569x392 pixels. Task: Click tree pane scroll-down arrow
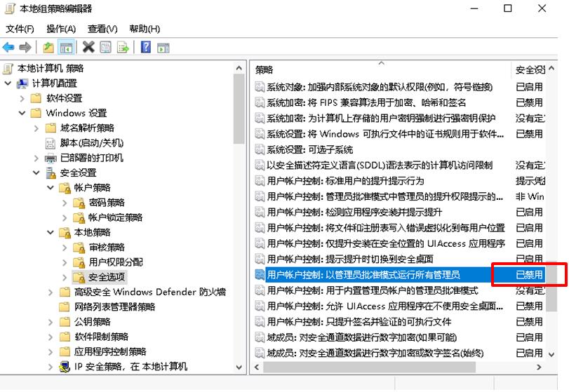(239, 367)
